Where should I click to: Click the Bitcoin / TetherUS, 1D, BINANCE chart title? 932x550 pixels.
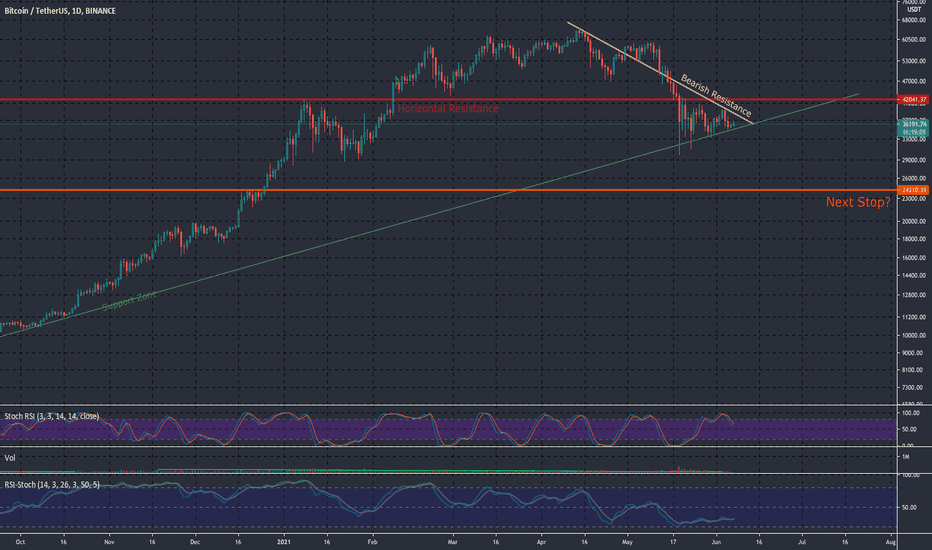60,11
